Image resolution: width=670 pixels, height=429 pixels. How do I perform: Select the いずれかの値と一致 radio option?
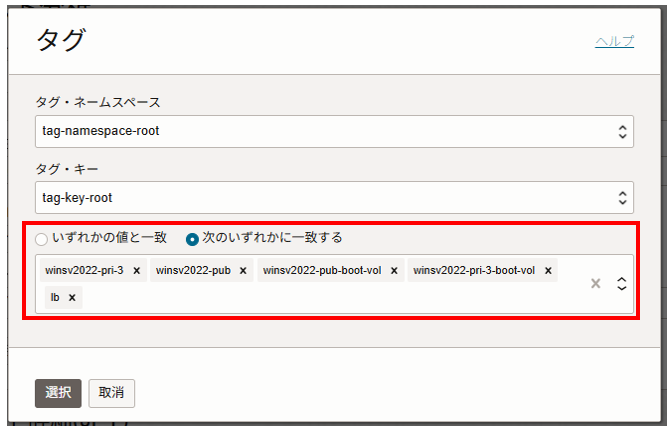41,239
